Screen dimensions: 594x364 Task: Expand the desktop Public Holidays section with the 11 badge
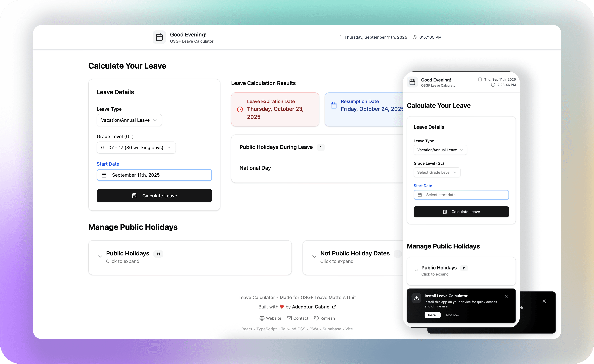point(128,257)
